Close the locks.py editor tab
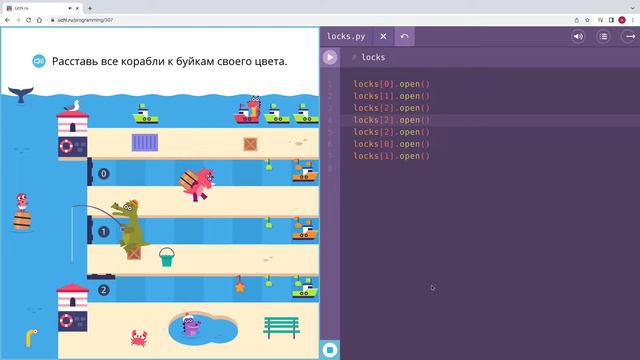The width and height of the screenshot is (640, 360). tap(383, 36)
